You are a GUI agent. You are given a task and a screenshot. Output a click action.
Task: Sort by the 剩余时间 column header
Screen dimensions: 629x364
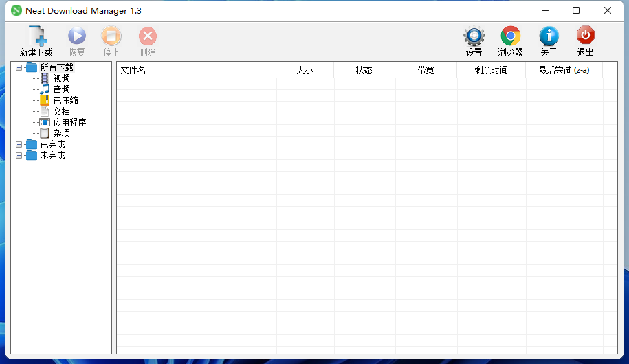pyautogui.click(x=492, y=70)
